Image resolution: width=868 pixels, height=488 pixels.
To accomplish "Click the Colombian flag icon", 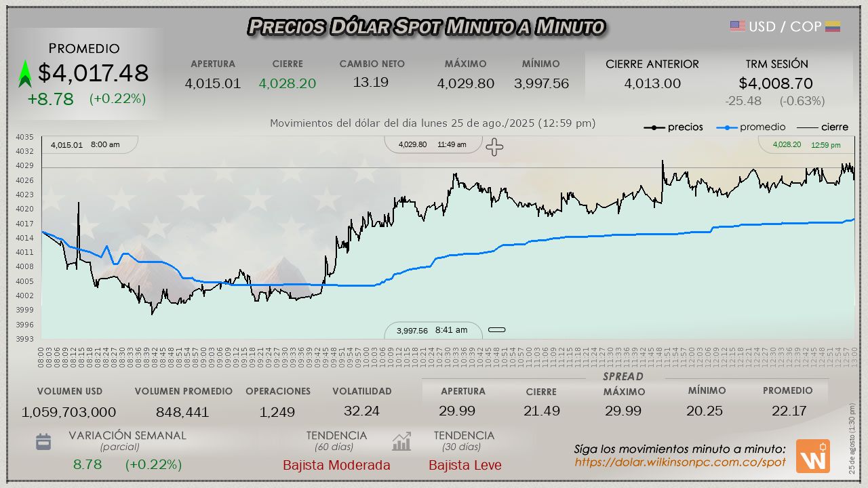I will pyautogui.click(x=833, y=26).
